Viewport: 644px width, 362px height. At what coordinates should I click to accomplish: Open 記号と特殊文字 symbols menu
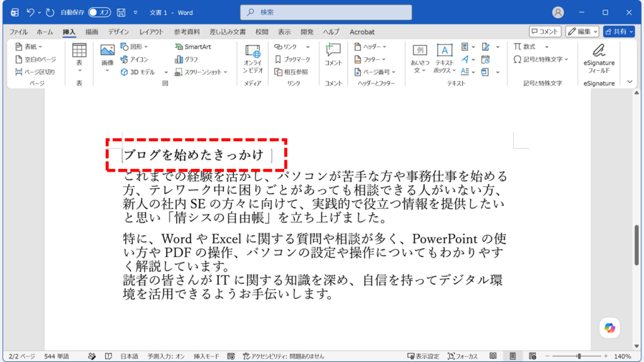(x=541, y=60)
